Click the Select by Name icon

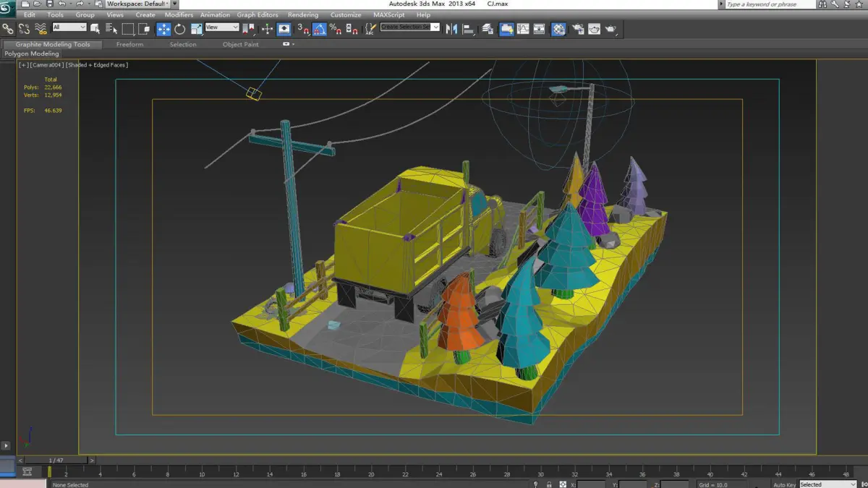click(x=111, y=29)
